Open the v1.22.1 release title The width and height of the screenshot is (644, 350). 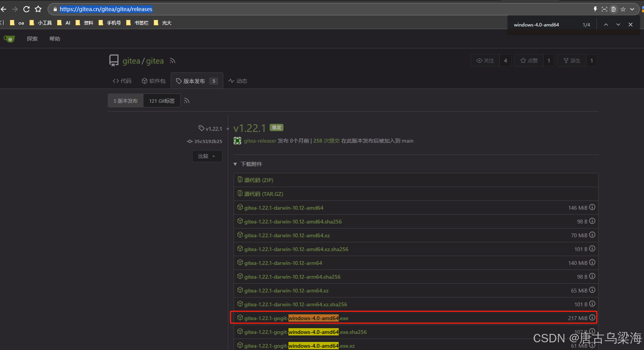(249, 128)
